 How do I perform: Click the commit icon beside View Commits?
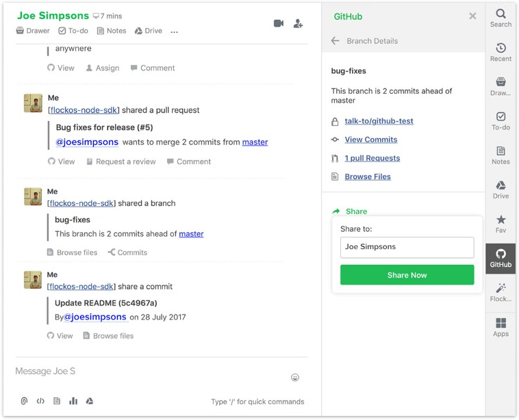(335, 140)
